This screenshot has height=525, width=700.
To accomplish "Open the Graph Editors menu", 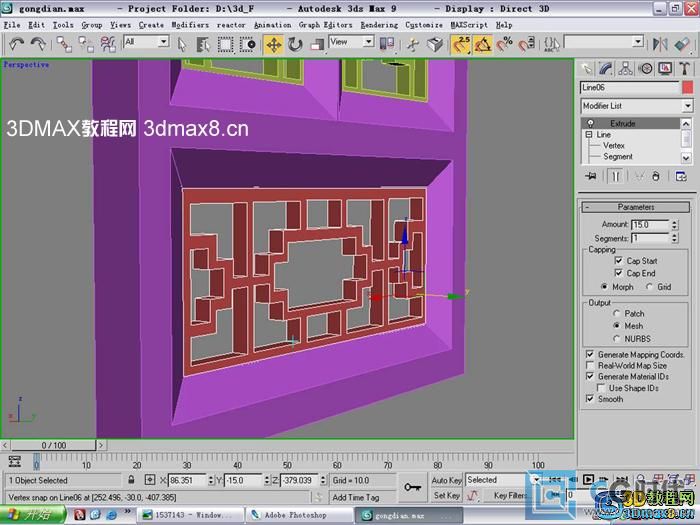I will (325, 25).
